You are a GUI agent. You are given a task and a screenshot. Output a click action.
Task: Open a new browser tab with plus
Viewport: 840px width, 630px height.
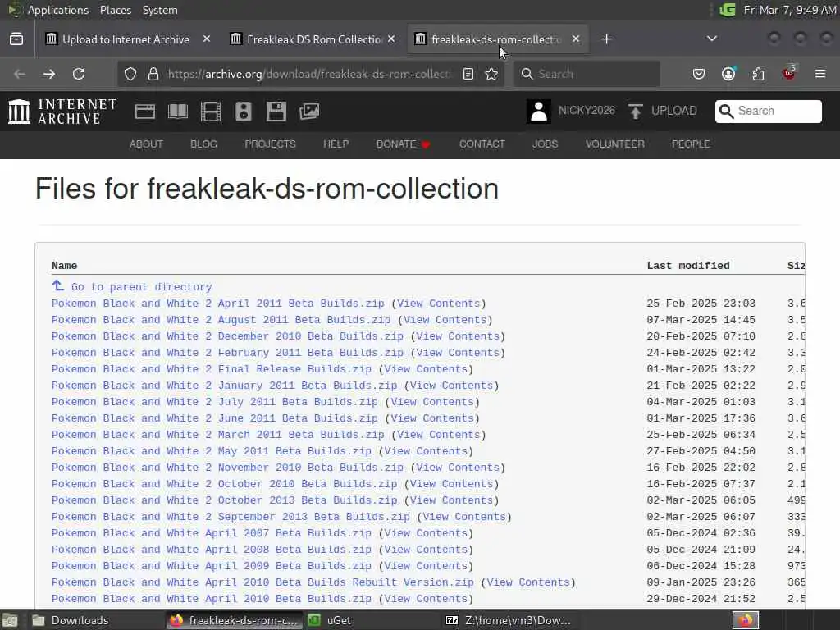(x=606, y=39)
